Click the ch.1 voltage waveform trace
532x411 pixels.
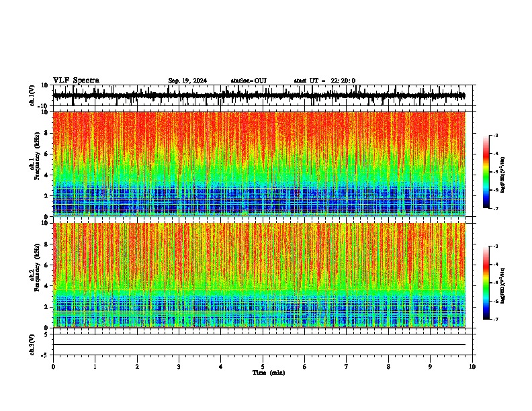pos(259,95)
